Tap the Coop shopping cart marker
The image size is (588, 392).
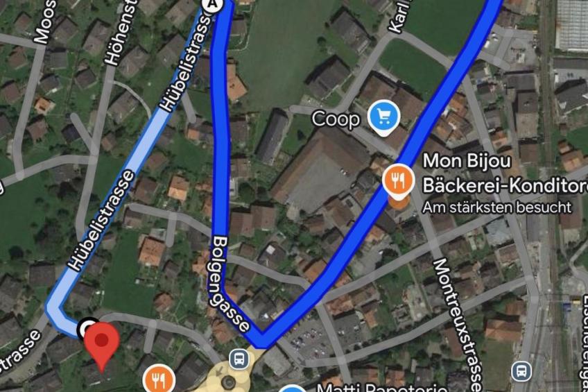click(x=383, y=118)
